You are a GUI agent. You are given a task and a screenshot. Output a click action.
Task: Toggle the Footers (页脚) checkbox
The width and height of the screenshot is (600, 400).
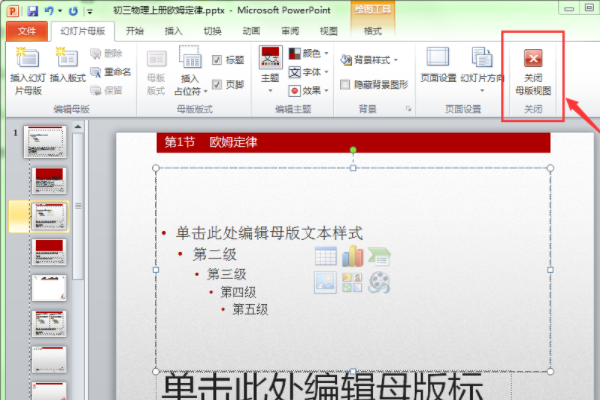click(217, 84)
